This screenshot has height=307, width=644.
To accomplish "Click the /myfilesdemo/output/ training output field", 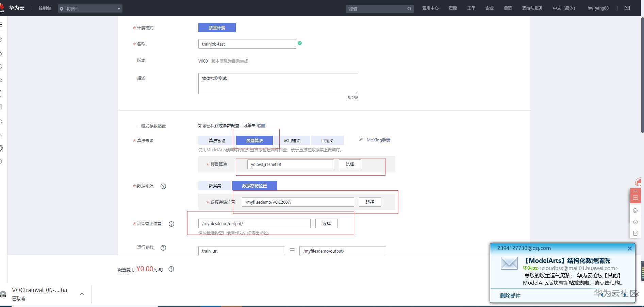I will pos(254,223).
